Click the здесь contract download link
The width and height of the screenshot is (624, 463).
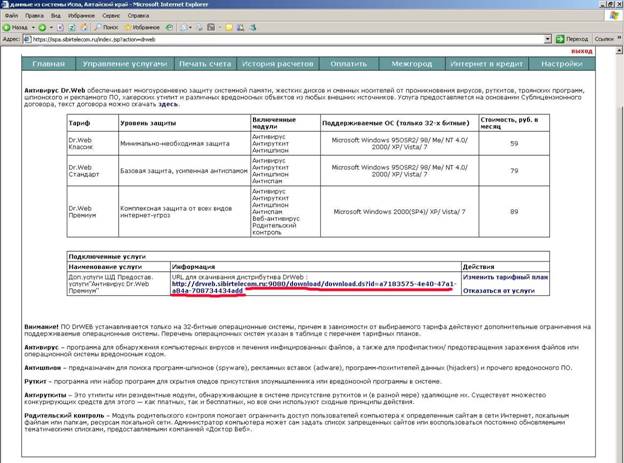pos(168,104)
